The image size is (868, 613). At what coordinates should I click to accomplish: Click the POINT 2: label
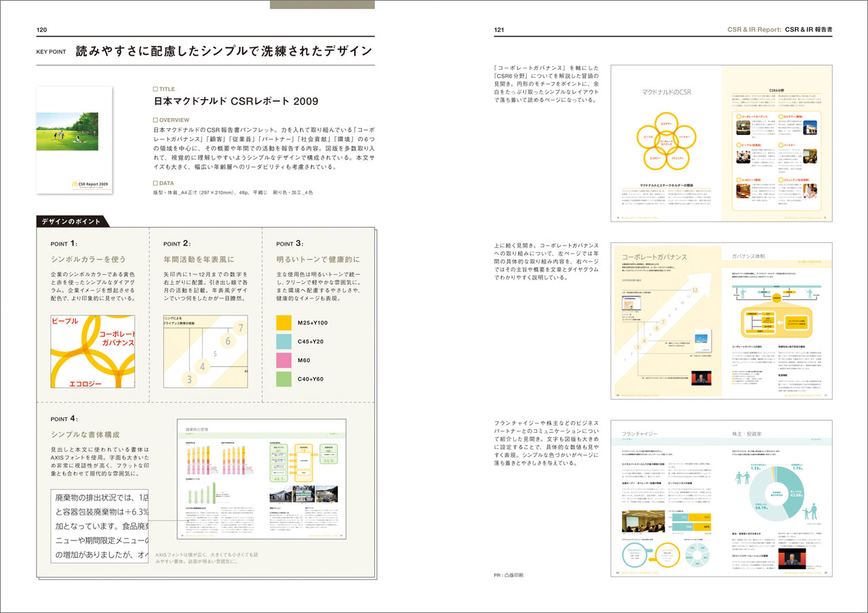click(177, 243)
